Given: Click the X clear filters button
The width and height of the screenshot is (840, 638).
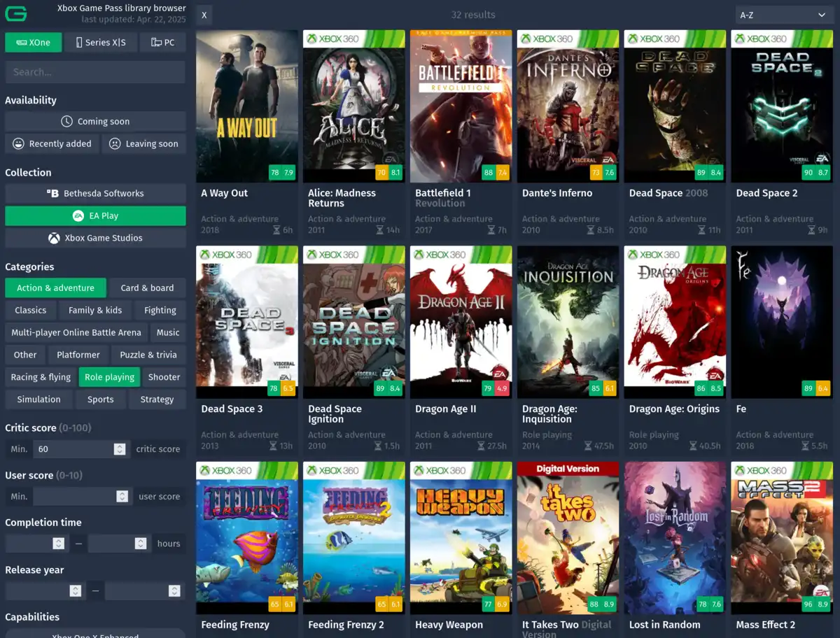Looking at the screenshot, I should 204,15.
